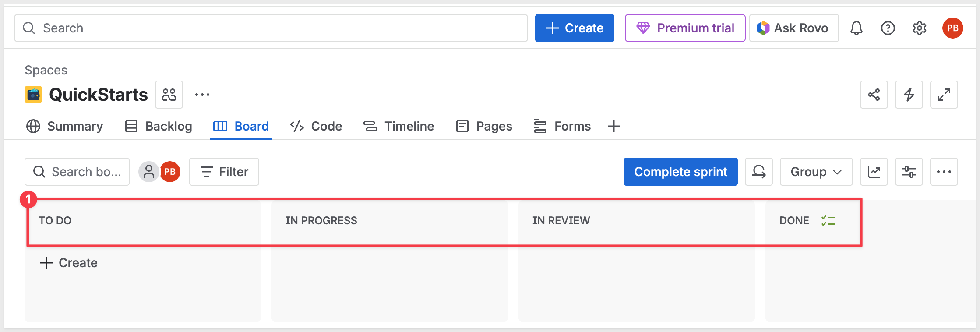Toggle the PB assignee avatar filter
The height and width of the screenshot is (332, 980).
(170, 172)
